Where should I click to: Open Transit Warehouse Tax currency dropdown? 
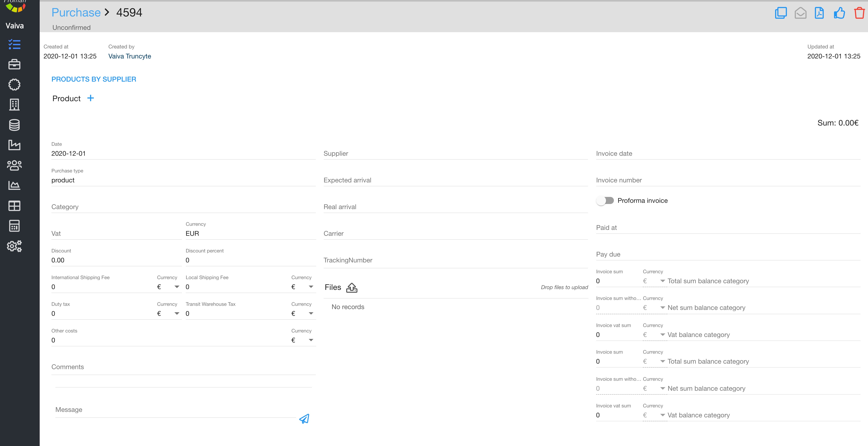pos(311,313)
